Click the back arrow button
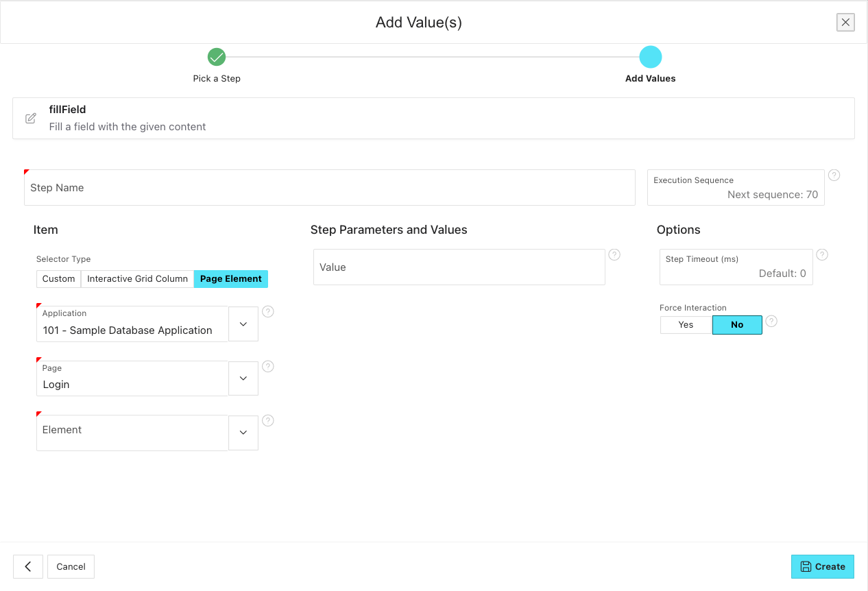Screen dimensions: 868x591 point(28,566)
